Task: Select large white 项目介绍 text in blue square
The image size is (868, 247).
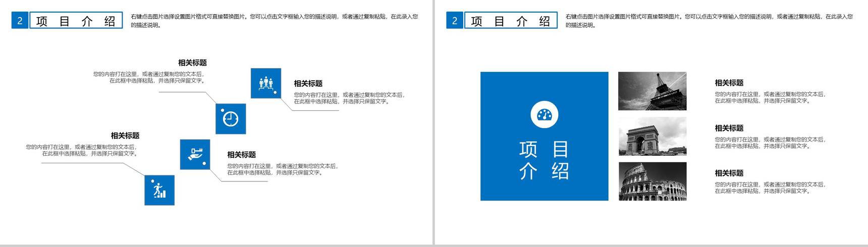Action: pos(544,160)
